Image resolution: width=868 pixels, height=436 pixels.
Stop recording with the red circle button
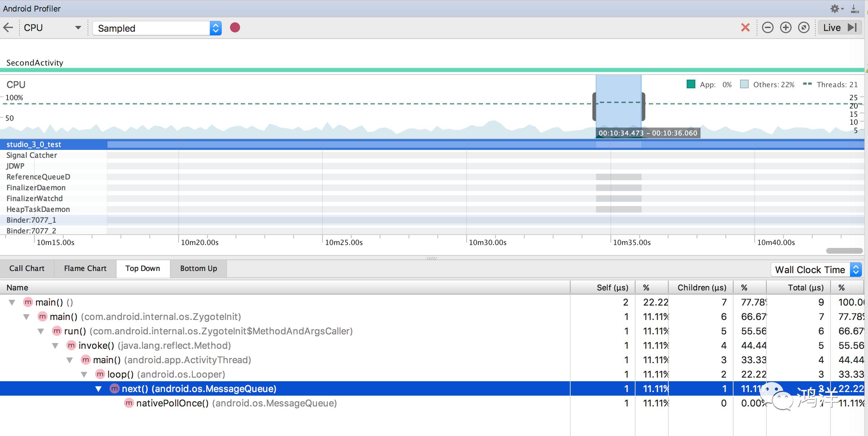pos(235,28)
